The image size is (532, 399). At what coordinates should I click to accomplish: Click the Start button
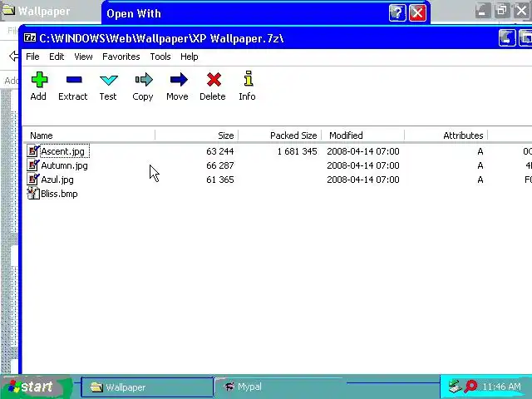coord(36,387)
